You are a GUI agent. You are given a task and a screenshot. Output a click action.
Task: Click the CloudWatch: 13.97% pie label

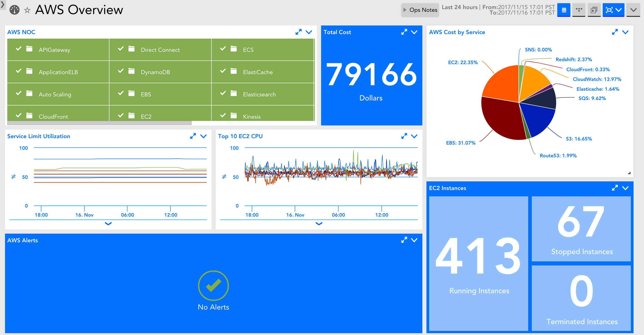tap(597, 79)
